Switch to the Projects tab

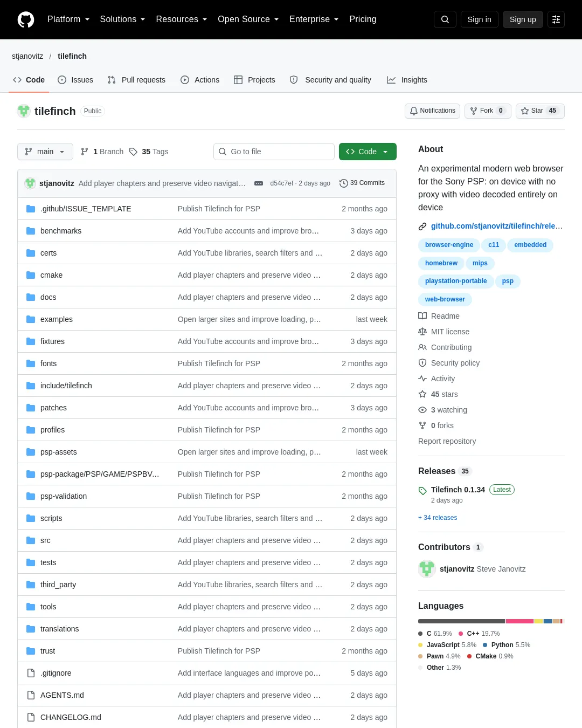click(x=254, y=80)
